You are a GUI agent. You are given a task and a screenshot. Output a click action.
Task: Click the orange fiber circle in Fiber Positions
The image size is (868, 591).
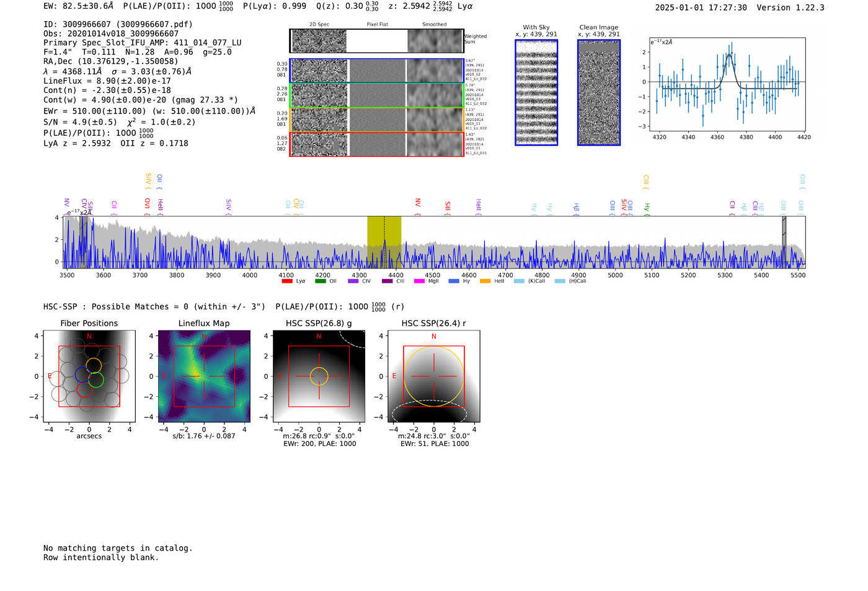[93, 366]
